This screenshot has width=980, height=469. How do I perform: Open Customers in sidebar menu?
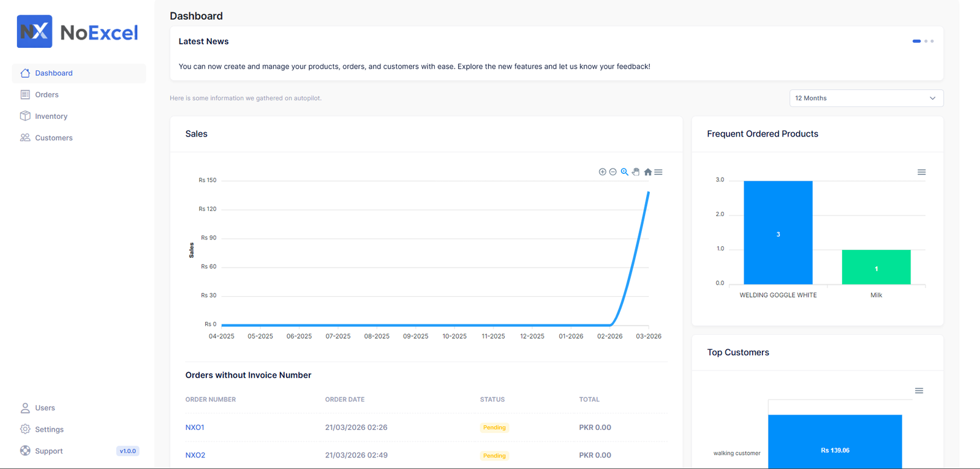point(79,138)
